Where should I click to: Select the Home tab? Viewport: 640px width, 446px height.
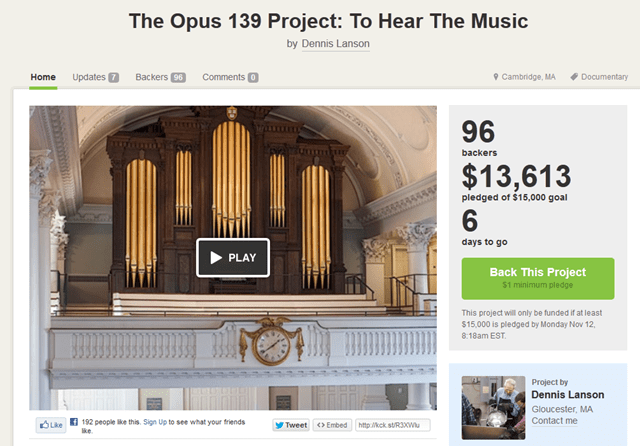(43, 77)
